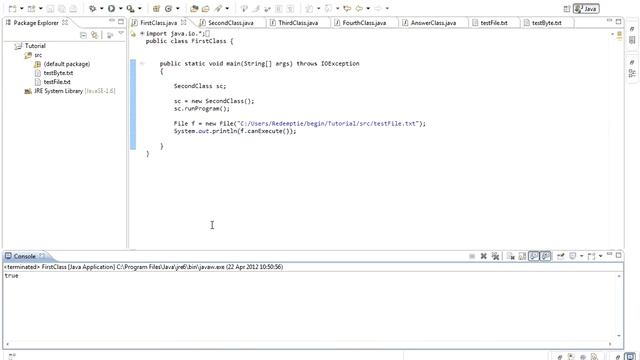
Task: Open the New wizard dropdown arrow
Action: tap(22, 9)
